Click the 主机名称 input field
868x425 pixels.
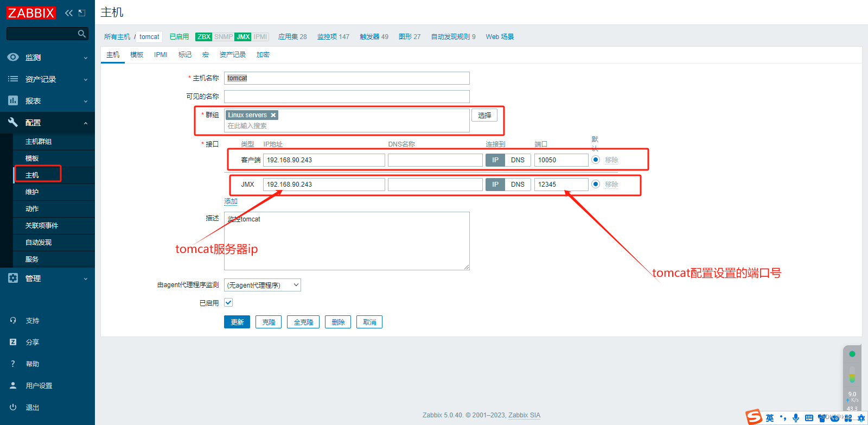(x=347, y=78)
